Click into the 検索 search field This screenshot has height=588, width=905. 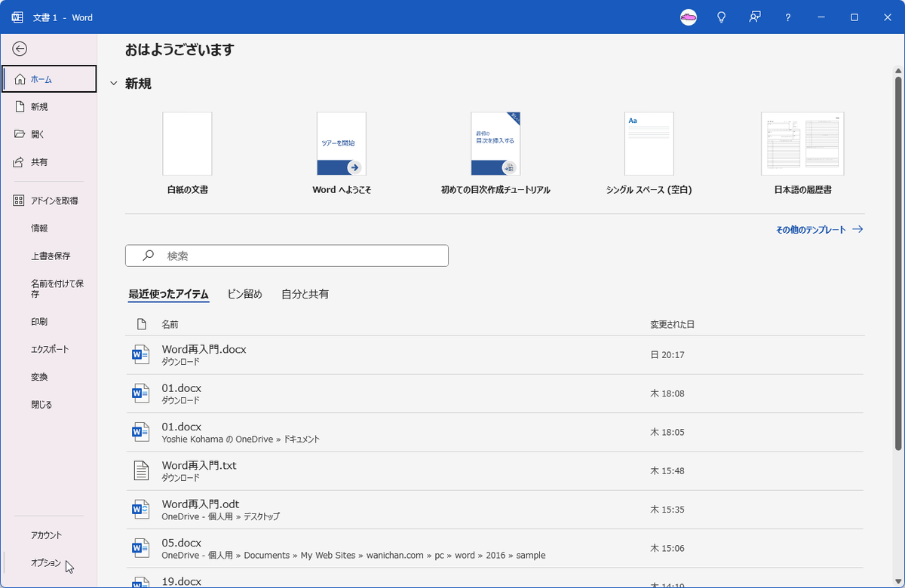tap(287, 256)
